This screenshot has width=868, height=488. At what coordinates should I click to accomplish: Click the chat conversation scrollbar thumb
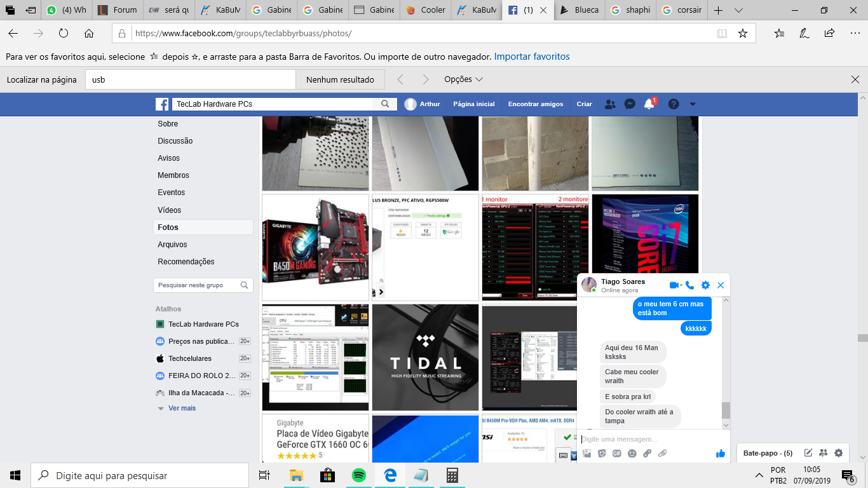[726, 410]
